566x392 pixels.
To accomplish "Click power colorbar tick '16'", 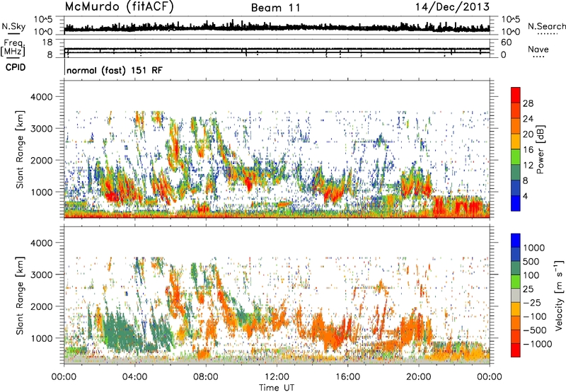I will (x=528, y=150).
